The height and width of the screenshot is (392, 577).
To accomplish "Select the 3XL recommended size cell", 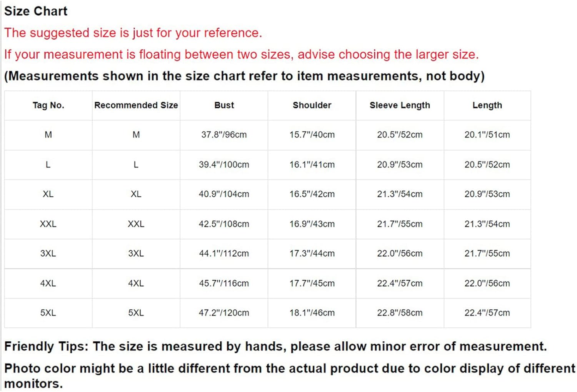I will click(136, 254).
